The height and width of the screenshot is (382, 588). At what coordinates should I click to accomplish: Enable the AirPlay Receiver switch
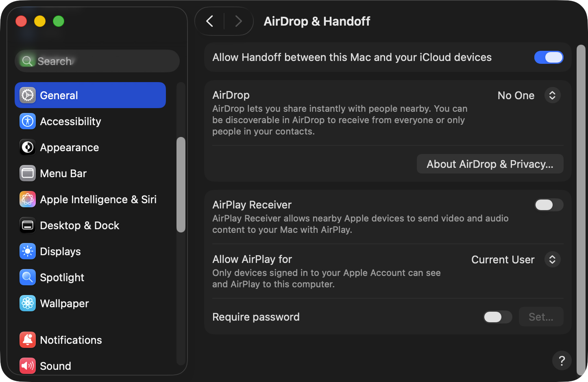tap(549, 205)
